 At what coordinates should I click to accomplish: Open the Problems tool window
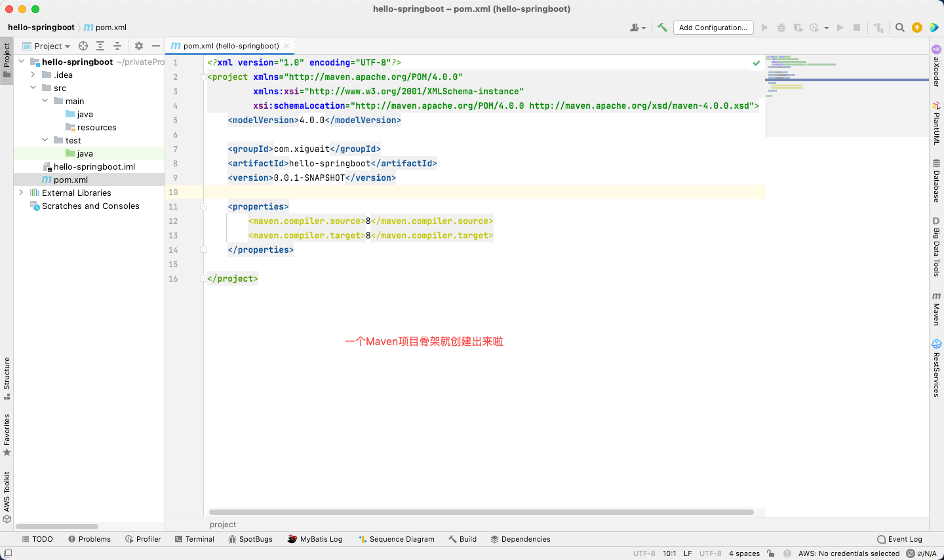(89, 539)
